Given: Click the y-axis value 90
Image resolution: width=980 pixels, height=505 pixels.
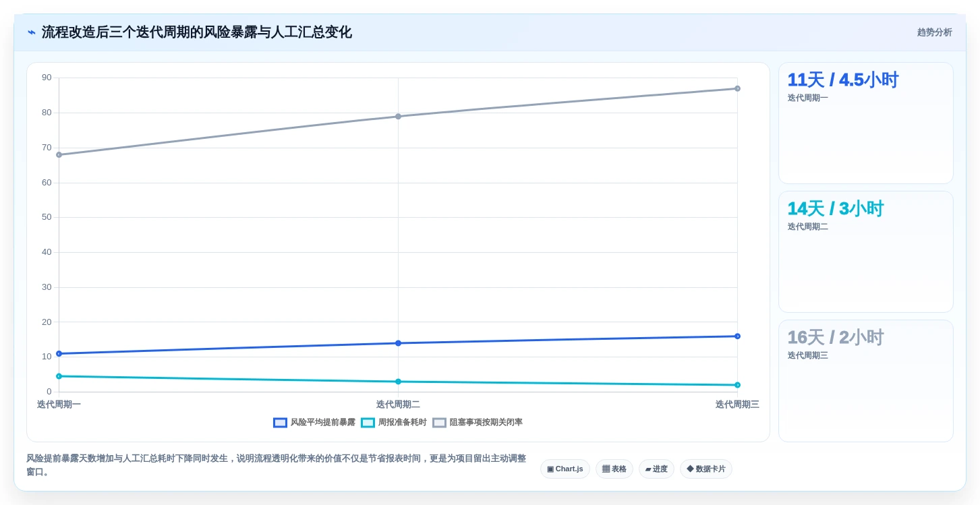Looking at the screenshot, I should click(x=47, y=78).
